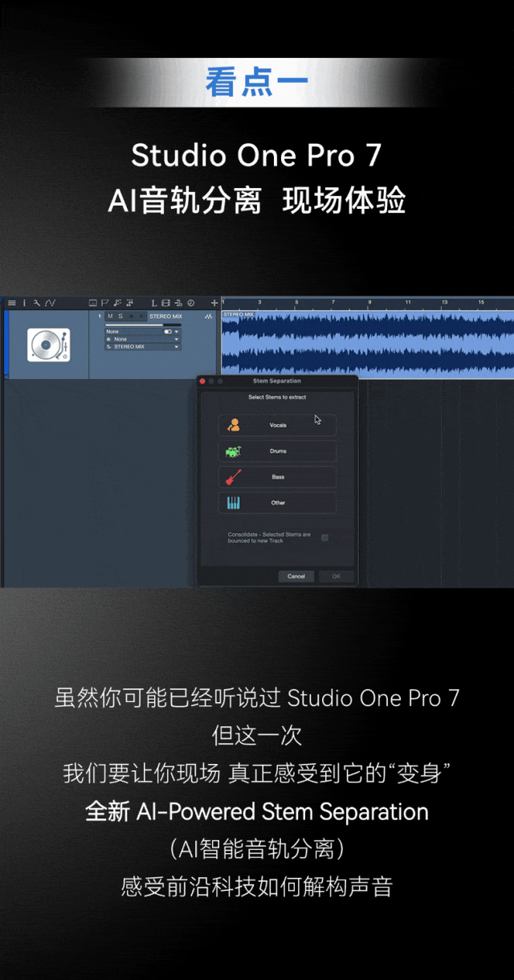Add a track with the plus icon
The image size is (514, 980).
click(214, 303)
